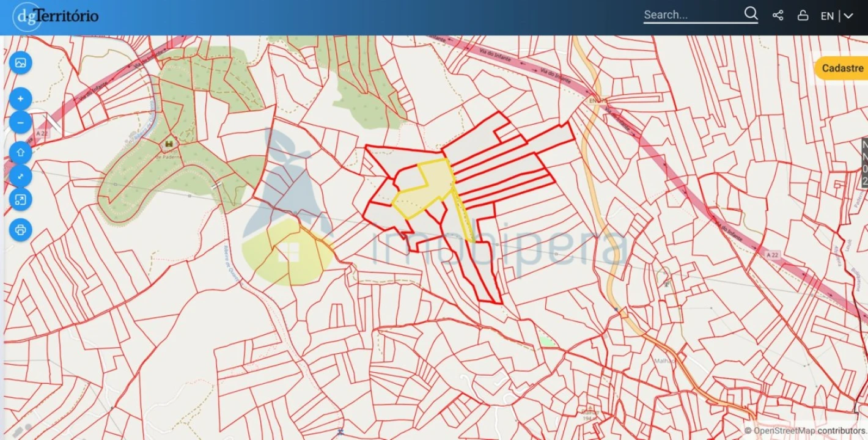Toggle fullscreen with the diagonal arrows button
868x440 pixels.
tap(20, 176)
